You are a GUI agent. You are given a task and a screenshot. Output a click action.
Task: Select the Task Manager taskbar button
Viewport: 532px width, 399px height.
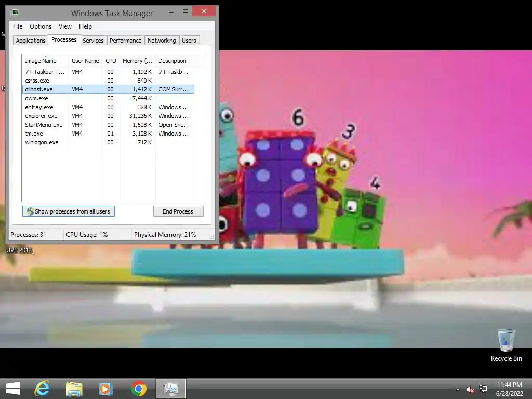pyautogui.click(x=170, y=389)
